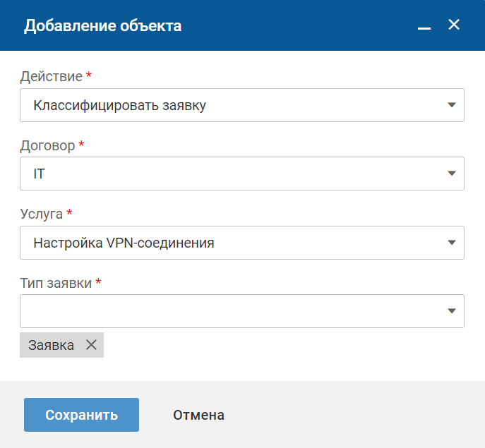This screenshot has width=485, height=448.
Task: Click the Настройка VPN-соединения value text
Action: click(x=124, y=243)
